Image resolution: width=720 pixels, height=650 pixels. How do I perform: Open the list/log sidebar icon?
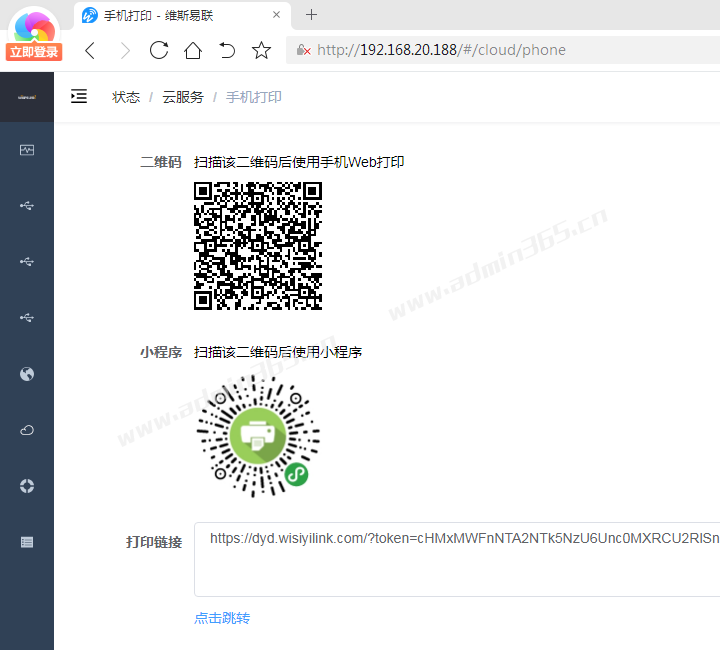pos(27,542)
